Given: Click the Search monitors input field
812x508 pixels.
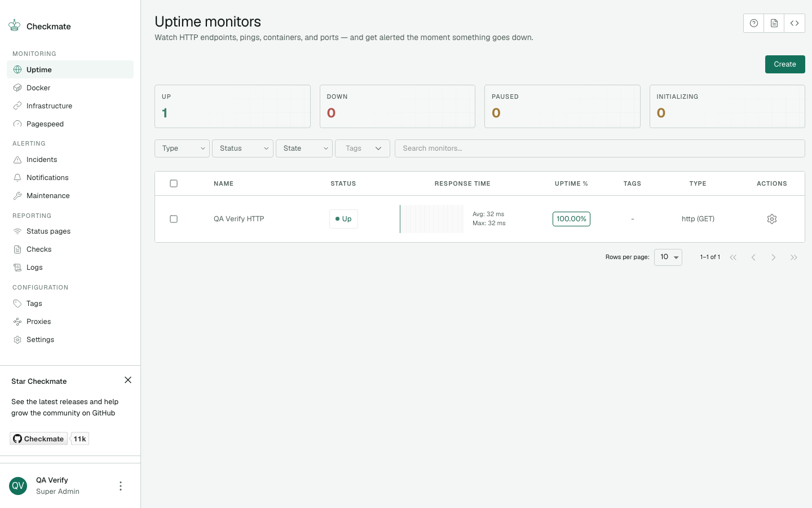Looking at the screenshot, I should point(599,148).
